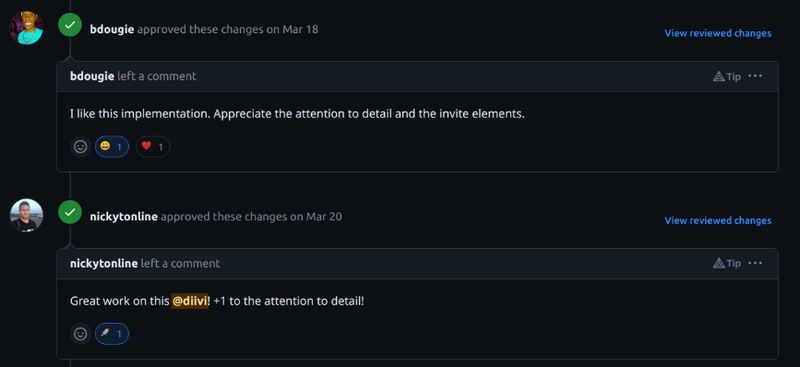Viewport: 800px width, 367px height.
Task: Open the three-dot menu on bdougie's comment
Action: tap(755, 76)
